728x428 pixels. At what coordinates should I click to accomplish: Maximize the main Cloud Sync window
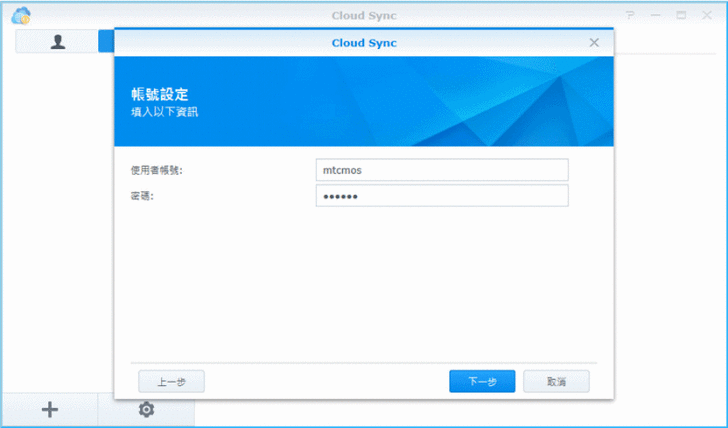(x=681, y=15)
